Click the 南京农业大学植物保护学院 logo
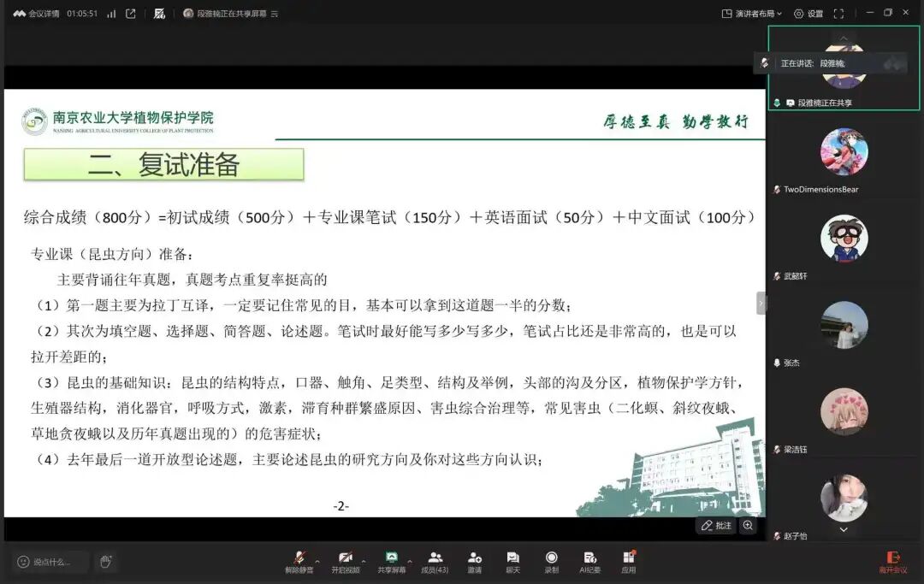This screenshot has width=924, height=584. point(118,122)
